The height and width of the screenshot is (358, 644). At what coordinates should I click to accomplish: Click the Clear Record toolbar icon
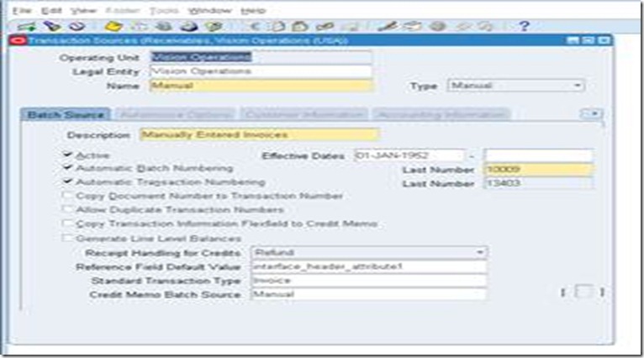pos(325,27)
